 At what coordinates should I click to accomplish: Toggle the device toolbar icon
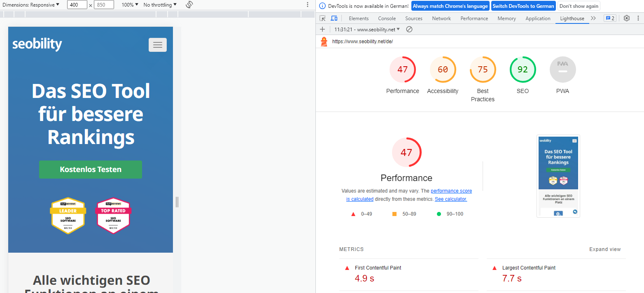(x=334, y=19)
